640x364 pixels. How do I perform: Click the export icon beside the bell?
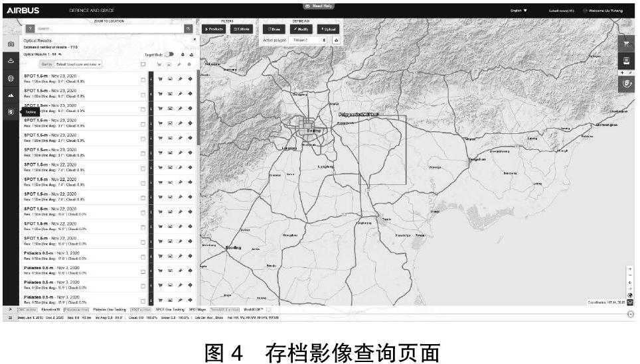coord(191,54)
